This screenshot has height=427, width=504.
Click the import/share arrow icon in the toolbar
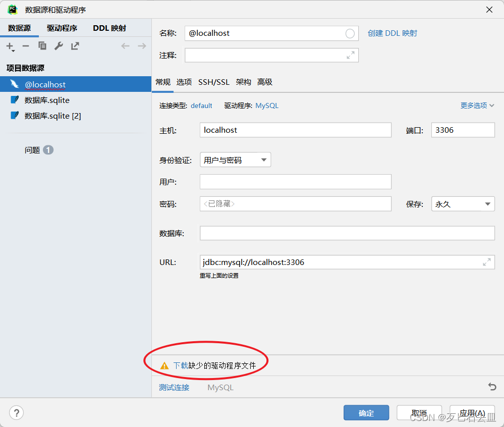75,46
